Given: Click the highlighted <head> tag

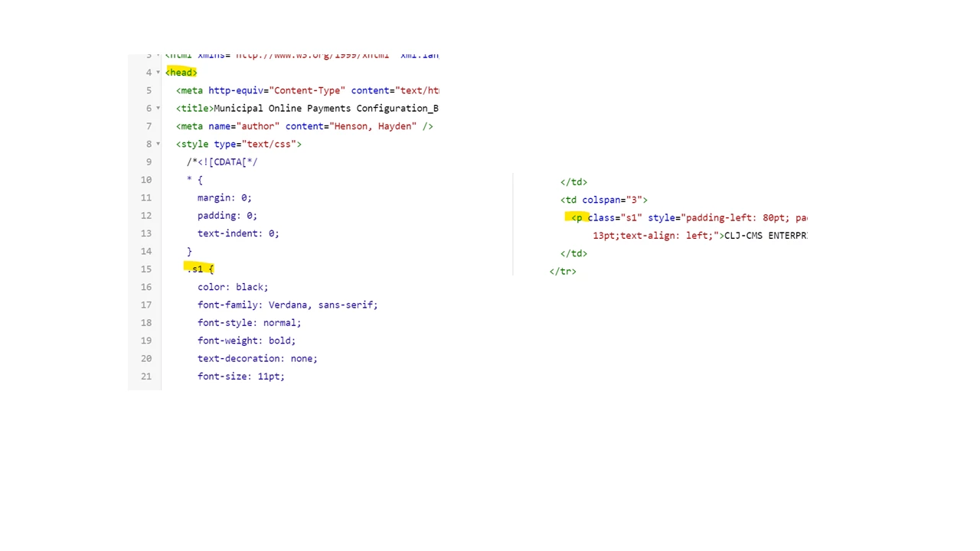Looking at the screenshot, I should pos(181,73).
